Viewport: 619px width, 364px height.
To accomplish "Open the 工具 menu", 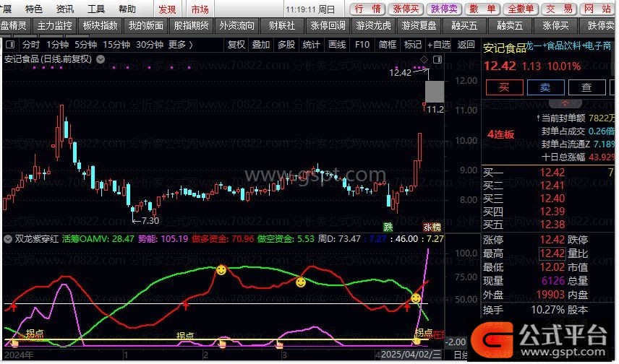I will 96,9.
